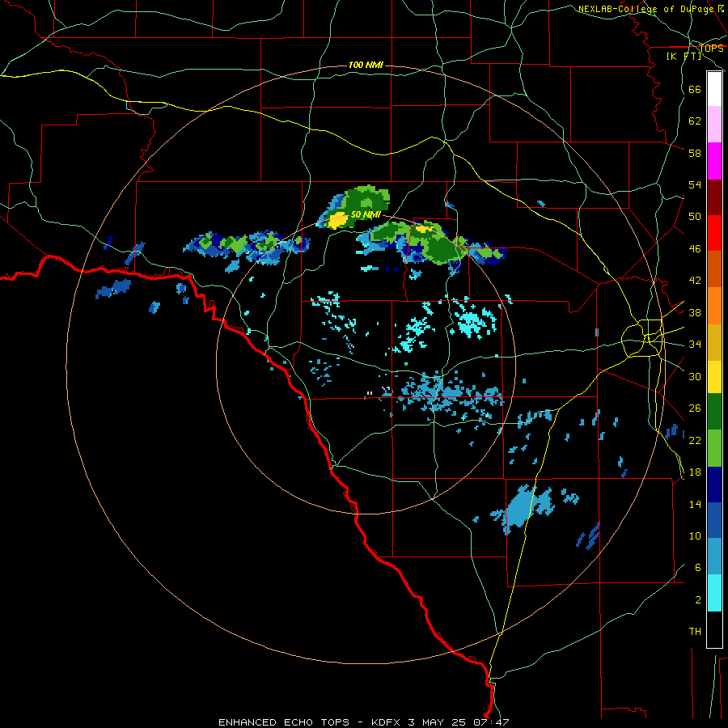This screenshot has height=728, width=728.
Task: Click the bright red 50 swatch
Action: point(714,233)
